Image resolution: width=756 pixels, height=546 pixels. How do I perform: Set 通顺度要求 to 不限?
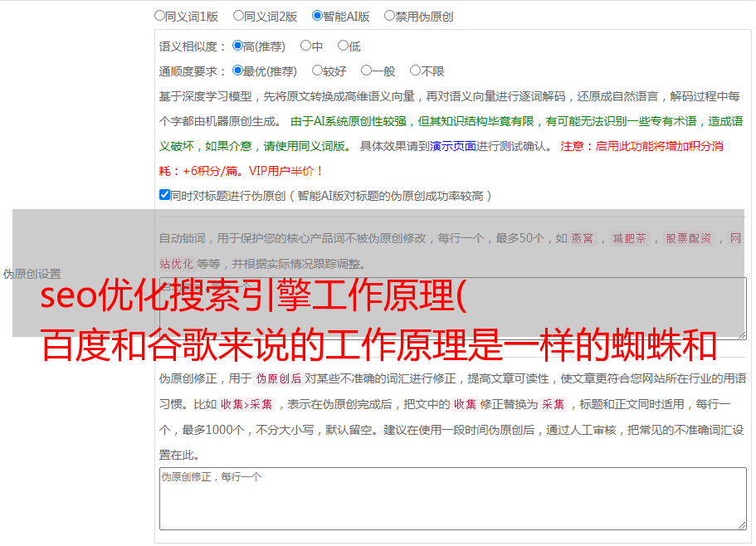point(415,71)
